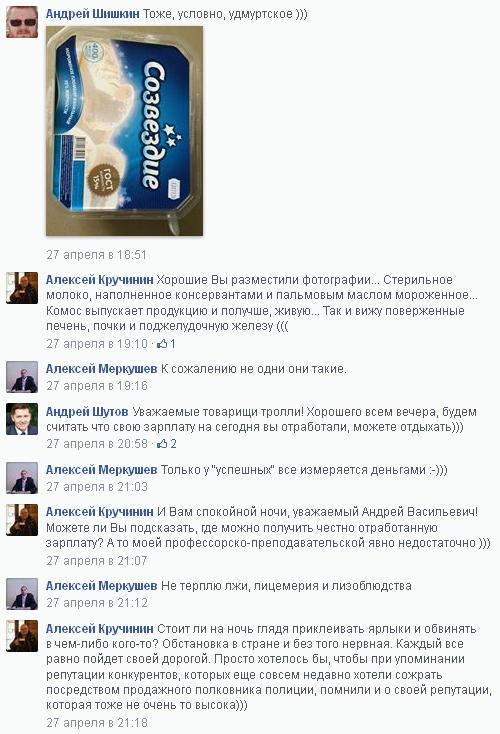This screenshot has height=734, width=500.
Task: Open the timestamp 27 апреля в 18:51
Action: pos(96,255)
